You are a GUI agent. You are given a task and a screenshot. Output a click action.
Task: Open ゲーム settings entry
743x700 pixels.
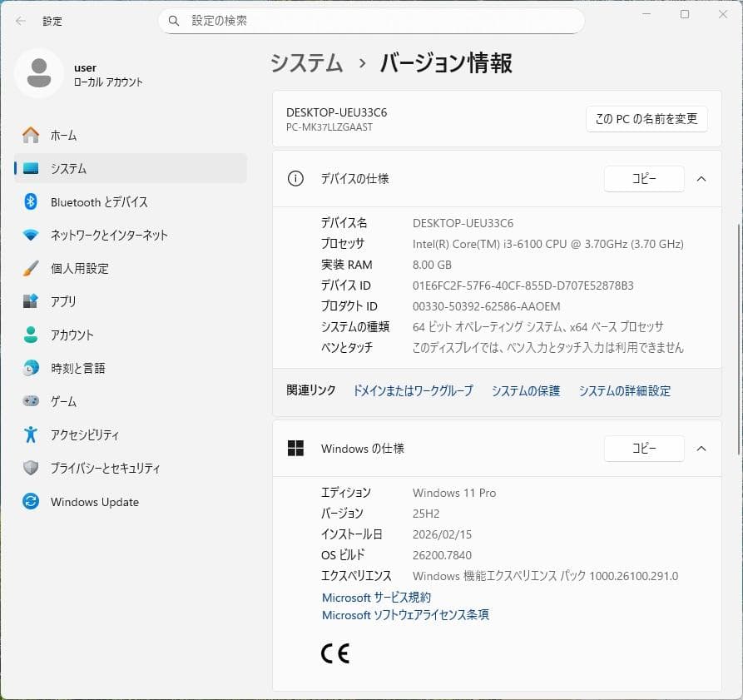131,401
